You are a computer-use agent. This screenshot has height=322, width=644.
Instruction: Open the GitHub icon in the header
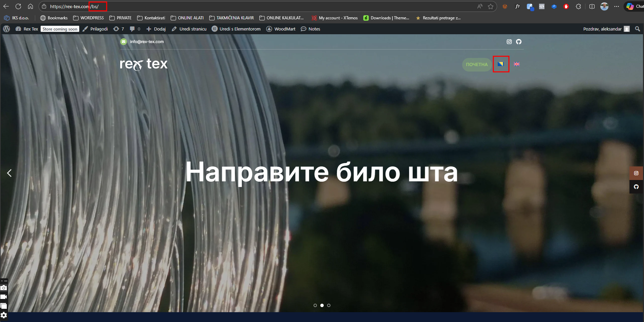coord(519,42)
